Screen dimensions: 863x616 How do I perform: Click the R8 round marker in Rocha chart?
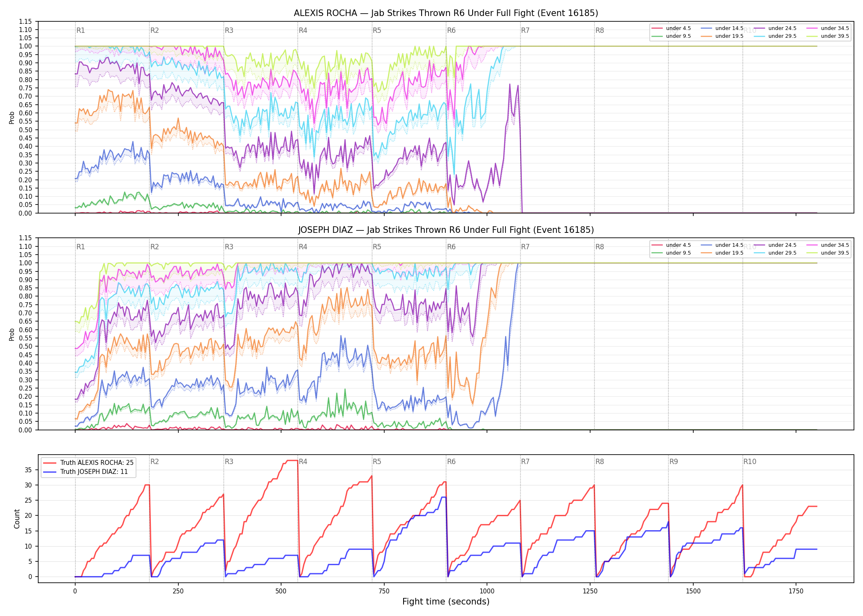pyautogui.click(x=600, y=30)
